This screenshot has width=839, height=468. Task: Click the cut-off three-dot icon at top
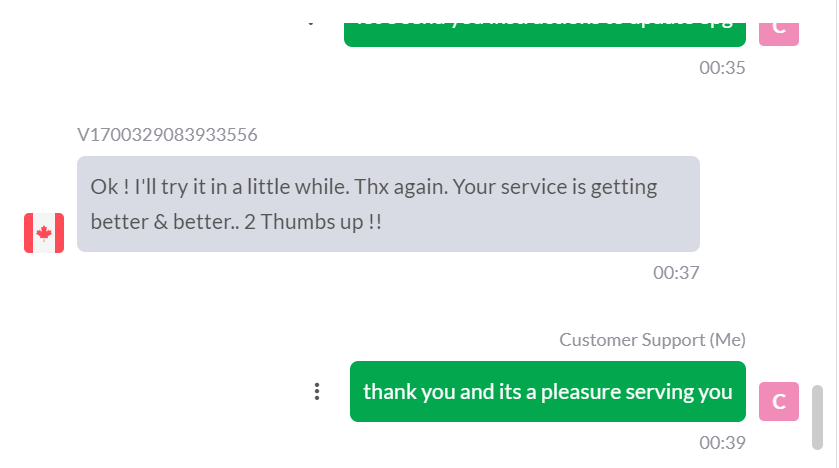pyautogui.click(x=311, y=21)
